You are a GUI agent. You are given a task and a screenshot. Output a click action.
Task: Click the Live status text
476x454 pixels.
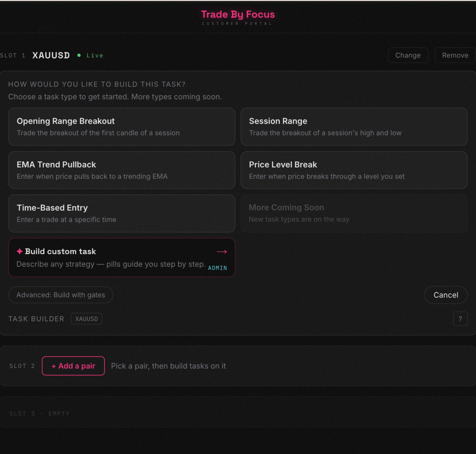click(95, 55)
